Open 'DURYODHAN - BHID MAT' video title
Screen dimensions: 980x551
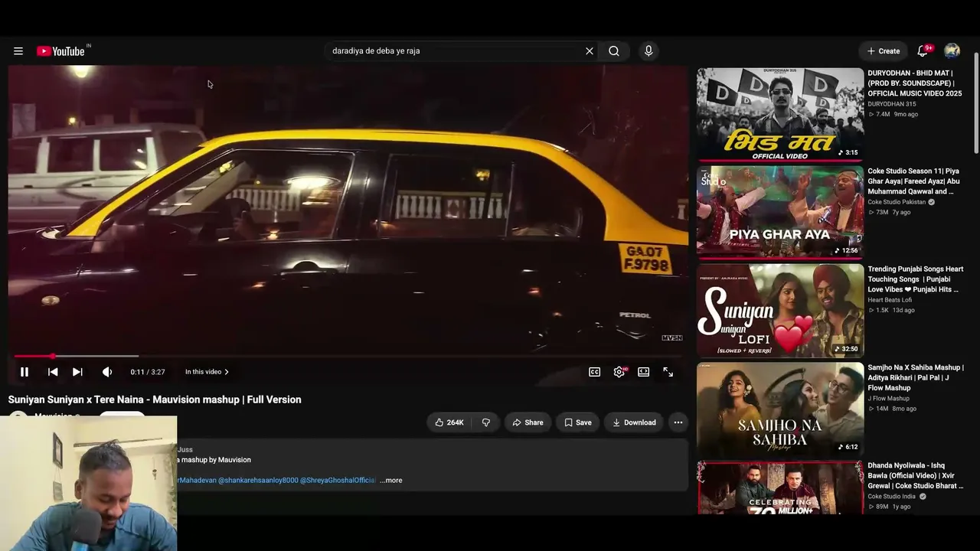point(915,83)
